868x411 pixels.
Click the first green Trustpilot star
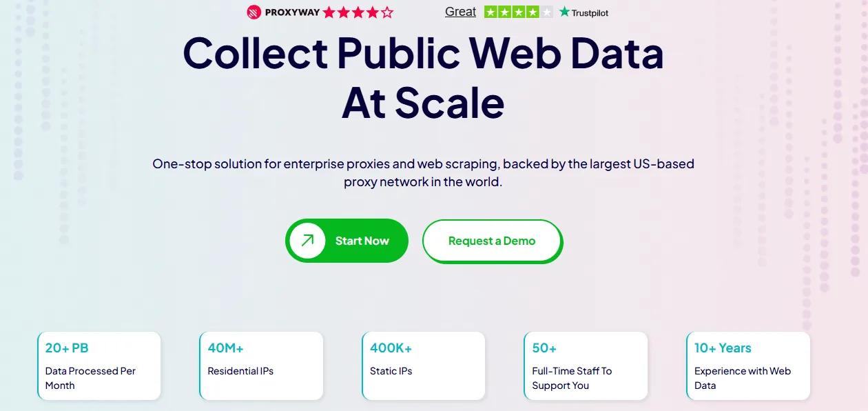click(x=491, y=12)
